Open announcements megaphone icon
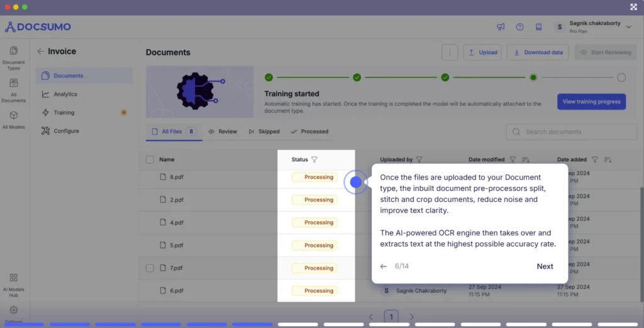 coord(501,26)
